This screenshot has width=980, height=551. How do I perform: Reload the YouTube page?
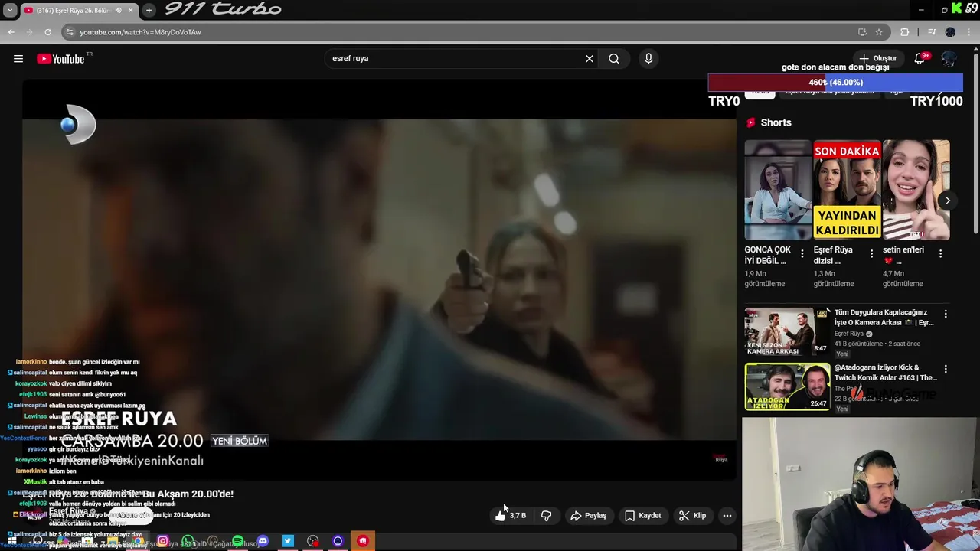point(47,32)
